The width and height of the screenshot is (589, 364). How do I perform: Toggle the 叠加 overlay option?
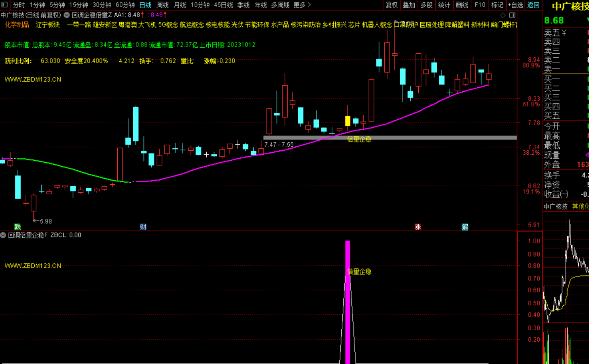tap(409, 5)
